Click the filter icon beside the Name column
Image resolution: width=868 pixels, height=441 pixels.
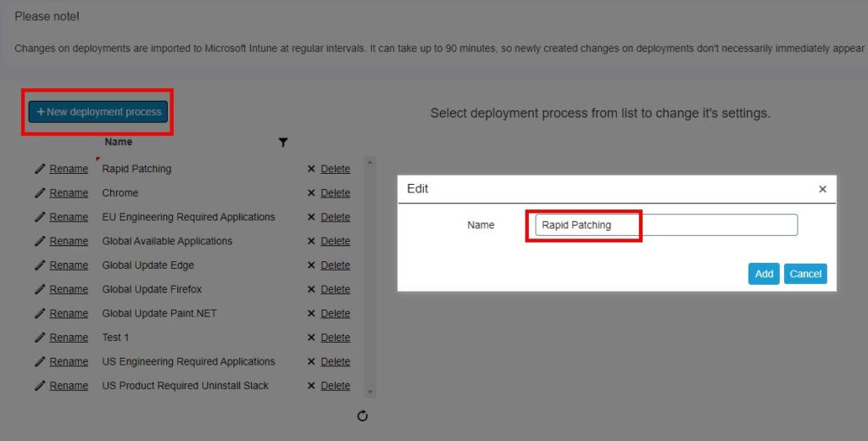tap(283, 142)
